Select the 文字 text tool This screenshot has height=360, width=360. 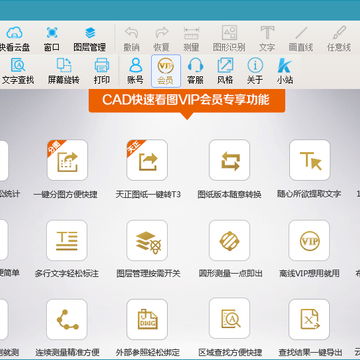[267, 39]
